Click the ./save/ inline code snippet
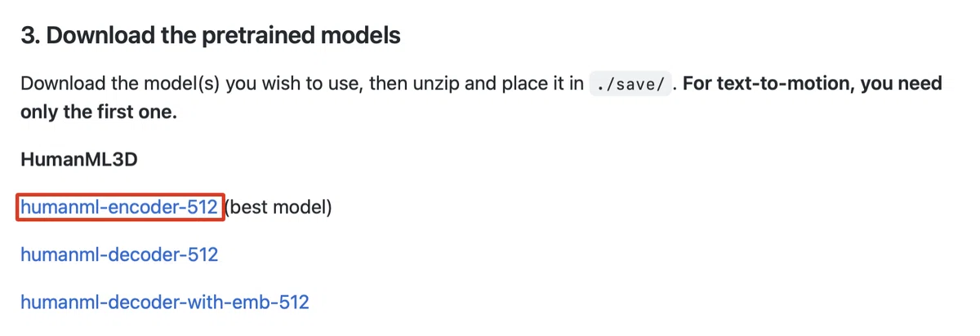This screenshot has height=336, width=980. [x=630, y=84]
